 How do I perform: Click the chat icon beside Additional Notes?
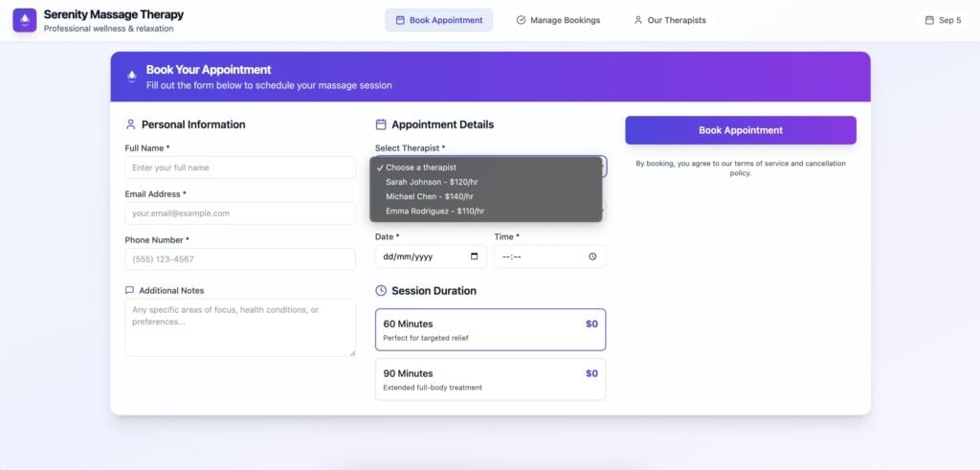[x=129, y=290]
